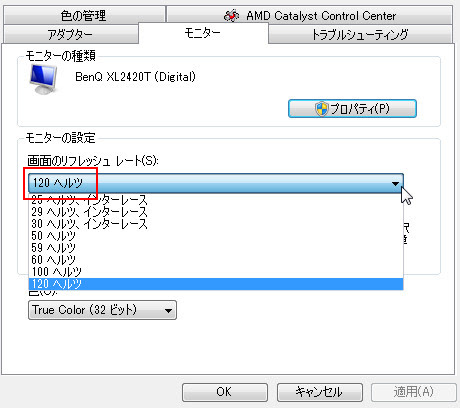
Task: Select 100 ヘルツ refresh rate
Action: point(216,272)
